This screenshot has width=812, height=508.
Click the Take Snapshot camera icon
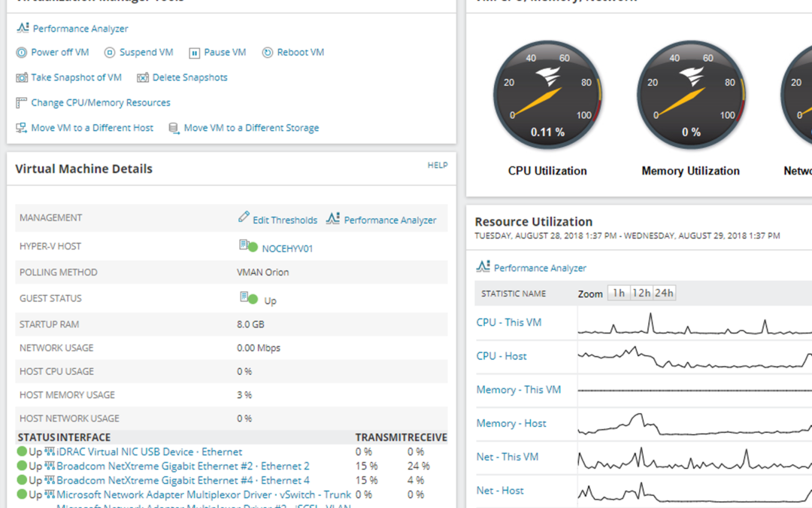(22, 78)
